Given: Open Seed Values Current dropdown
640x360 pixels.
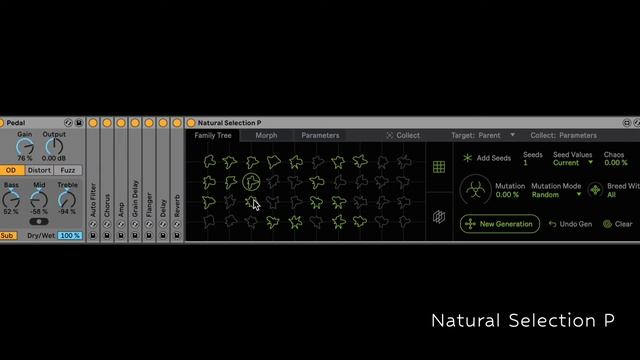Looking at the screenshot, I should (573, 162).
